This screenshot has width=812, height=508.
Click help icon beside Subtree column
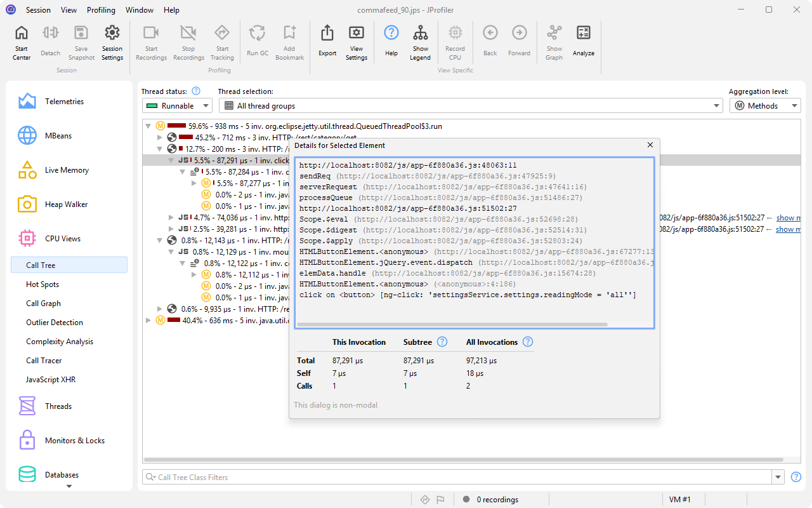442,342
